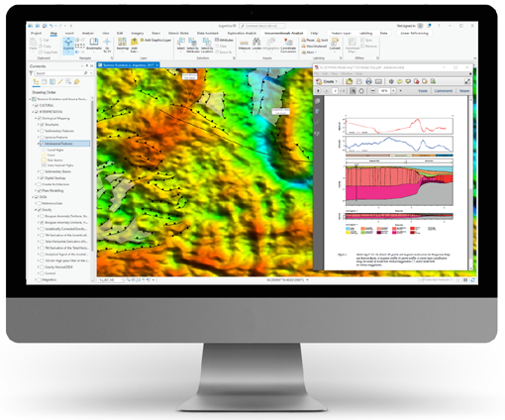
Task: Open the Bookmarks tool in ribbon
Action: (x=94, y=44)
